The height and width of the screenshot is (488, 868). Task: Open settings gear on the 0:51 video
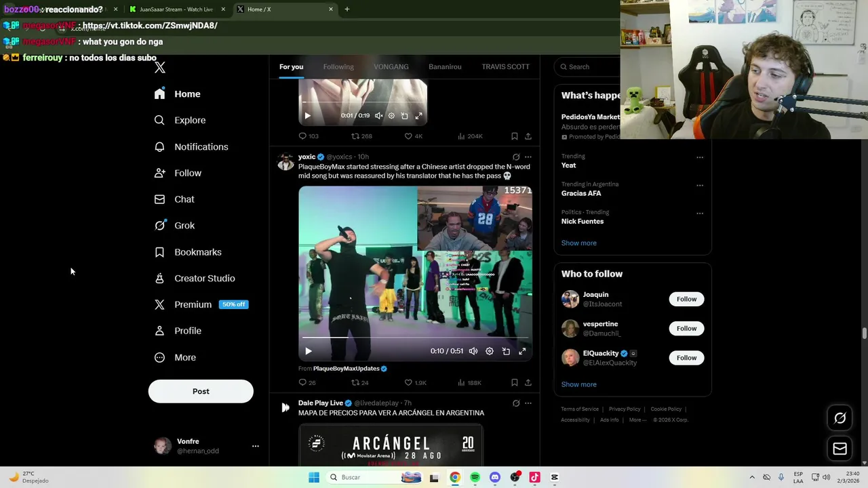[490, 351]
